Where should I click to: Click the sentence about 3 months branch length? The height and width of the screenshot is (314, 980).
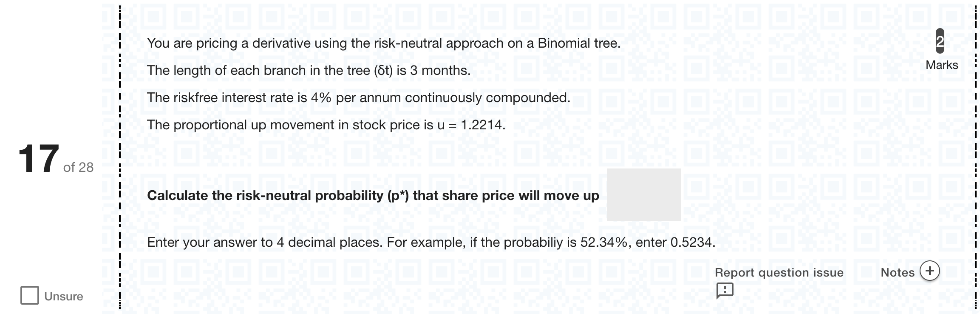[x=309, y=70]
